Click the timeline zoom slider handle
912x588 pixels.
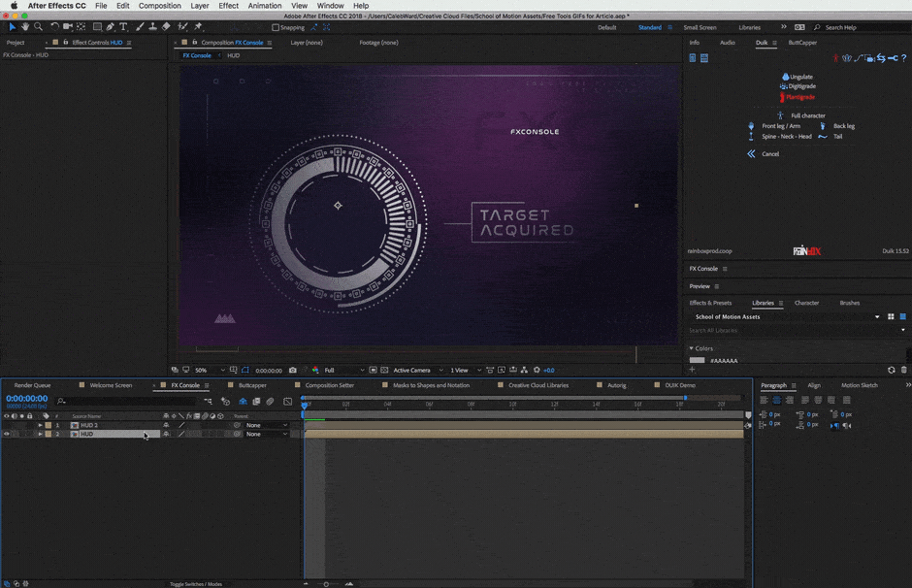326,584
